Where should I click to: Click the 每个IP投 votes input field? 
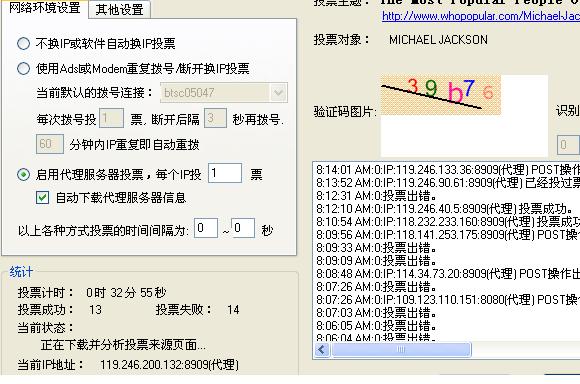point(225,173)
